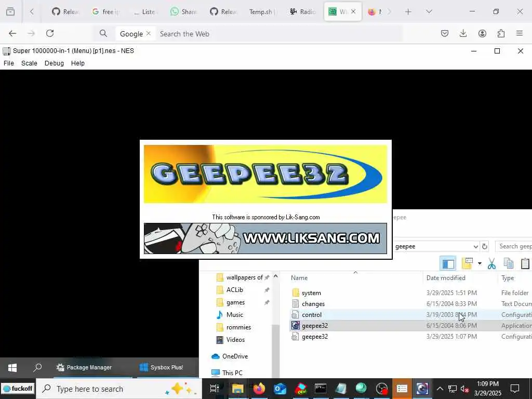The image size is (532, 399).
Task: Open the browser Downloads panel
Action: tap(463, 33)
